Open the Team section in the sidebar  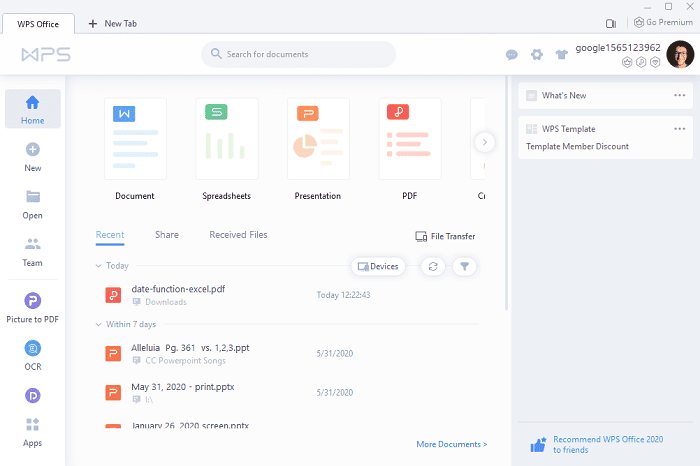click(33, 252)
